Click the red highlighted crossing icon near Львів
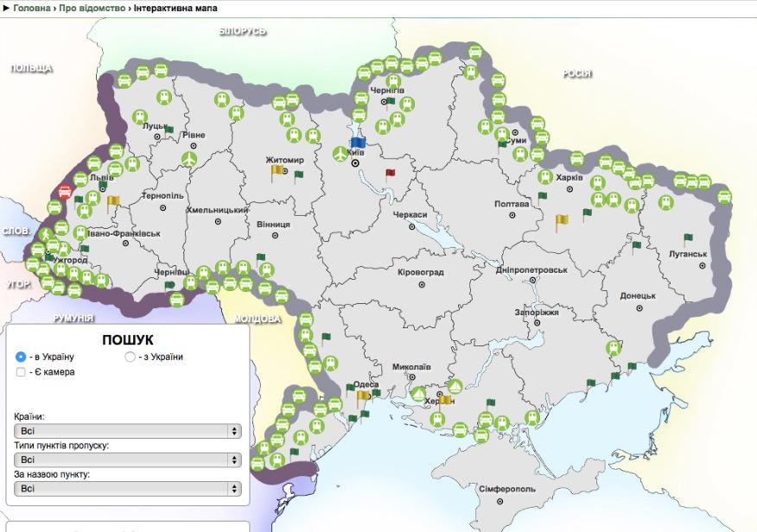The image size is (757, 532). pyautogui.click(x=63, y=192)
